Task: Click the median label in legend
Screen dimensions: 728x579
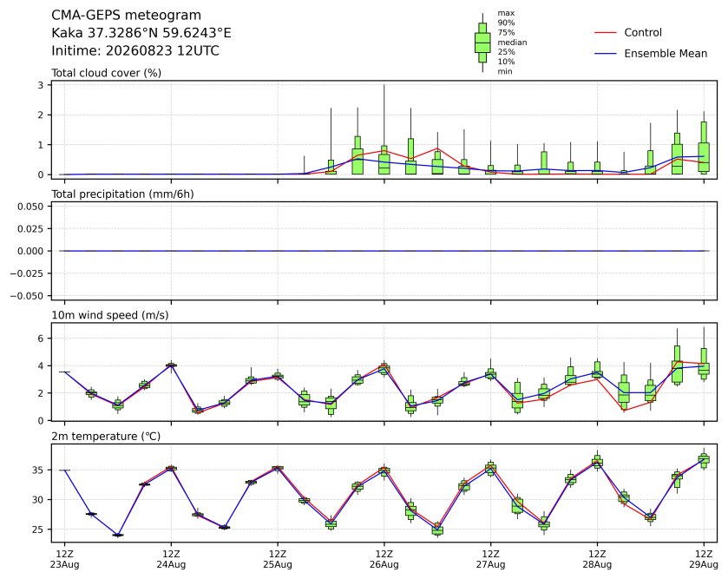Action: (512, 43)
